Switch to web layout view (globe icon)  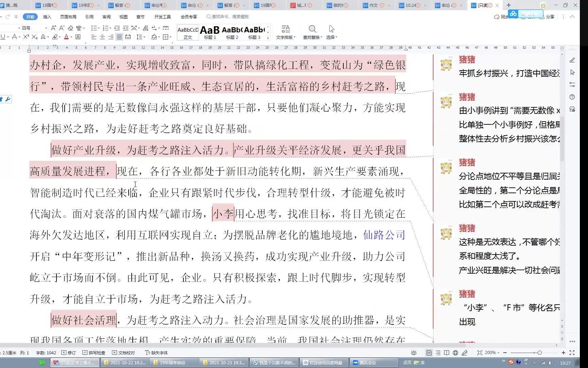[x=455, y=353]
